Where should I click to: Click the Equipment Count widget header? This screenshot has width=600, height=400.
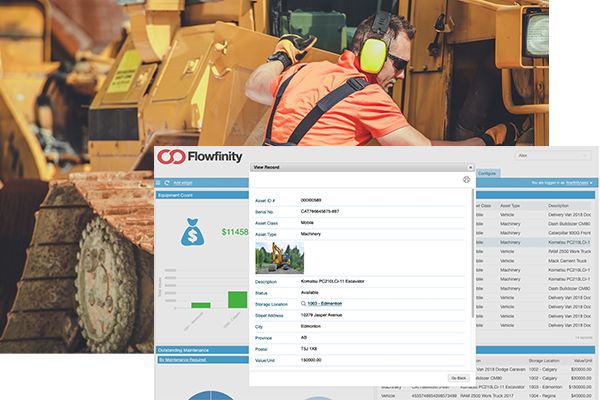click(x=202, y=195)
